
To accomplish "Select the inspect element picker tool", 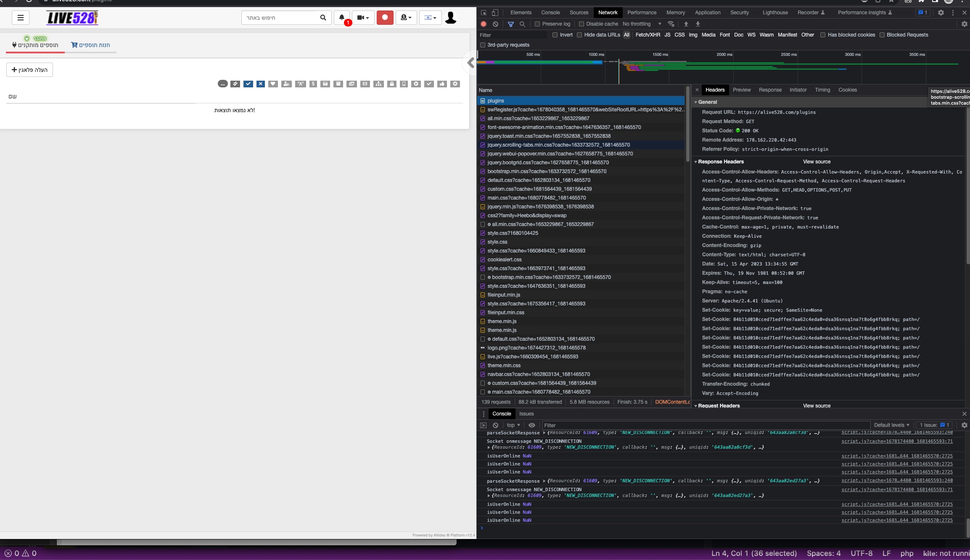I will point(483,13).
